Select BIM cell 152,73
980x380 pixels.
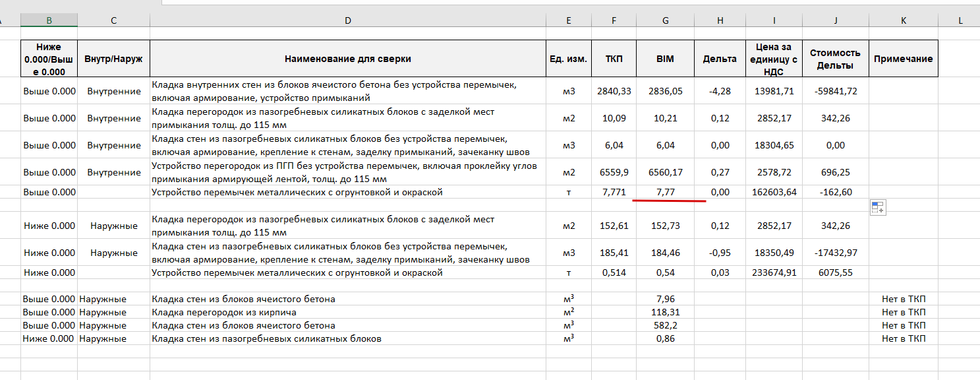point(666,226)
